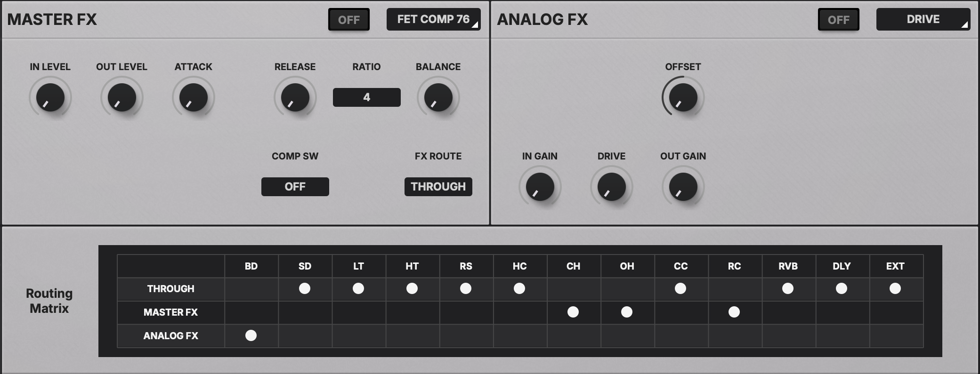Image resolution: width=980 pixels, height=374 pixels.
Task: Click the DRIVE knob in Analog FX
Action: [x=612, y=187]
